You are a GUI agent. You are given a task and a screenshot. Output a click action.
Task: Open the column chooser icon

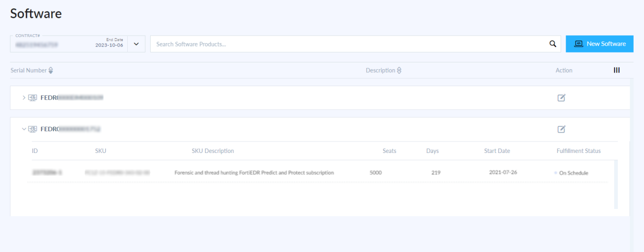617,70
